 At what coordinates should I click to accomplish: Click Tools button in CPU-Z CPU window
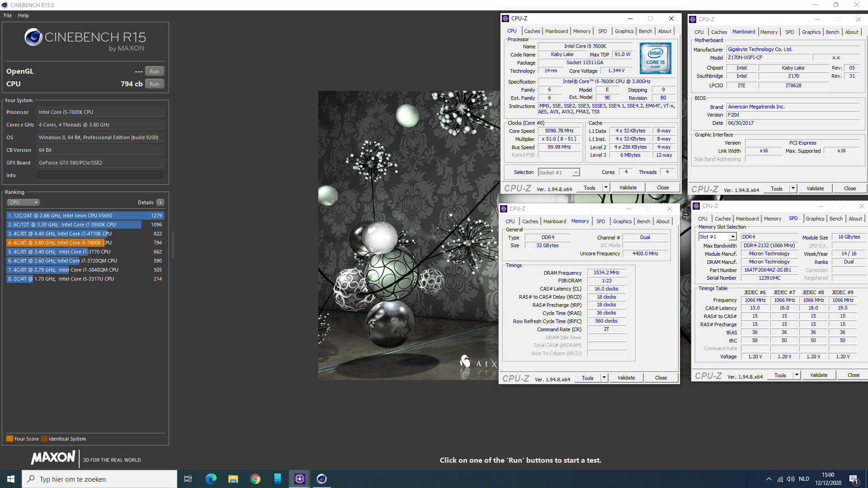tap(590, 188)
